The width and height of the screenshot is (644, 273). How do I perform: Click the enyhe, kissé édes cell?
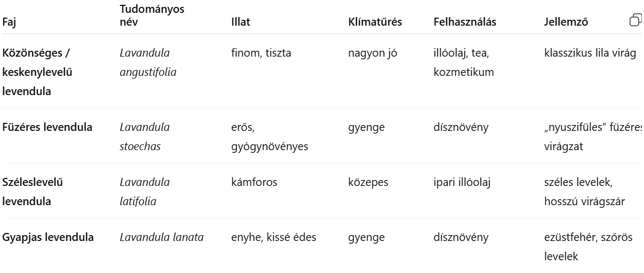pos(273,237)
